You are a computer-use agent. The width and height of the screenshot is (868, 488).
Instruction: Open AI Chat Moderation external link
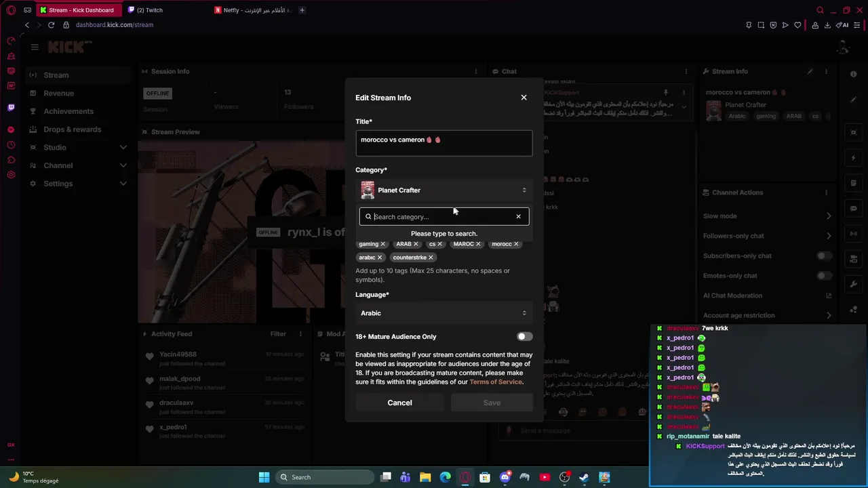click(829, 296)
